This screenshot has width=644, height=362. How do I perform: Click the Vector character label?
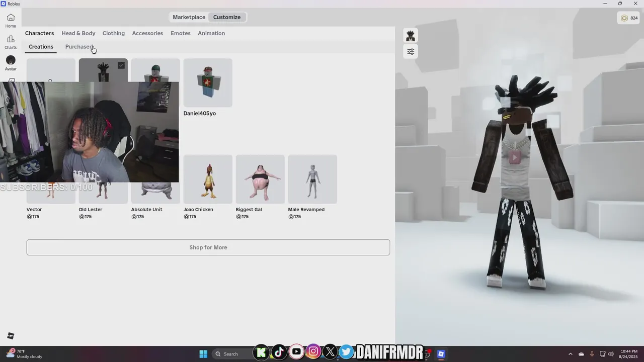[x=34, y=210]
